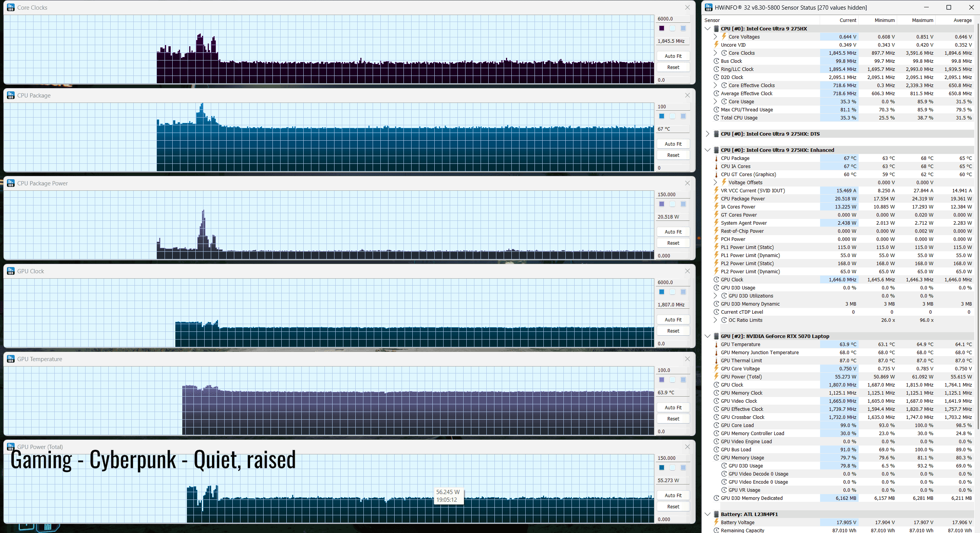Viewport: 980px width, 533px height.
Task: Click the clock icon beside Bus Clock
Action: (716, 61)
